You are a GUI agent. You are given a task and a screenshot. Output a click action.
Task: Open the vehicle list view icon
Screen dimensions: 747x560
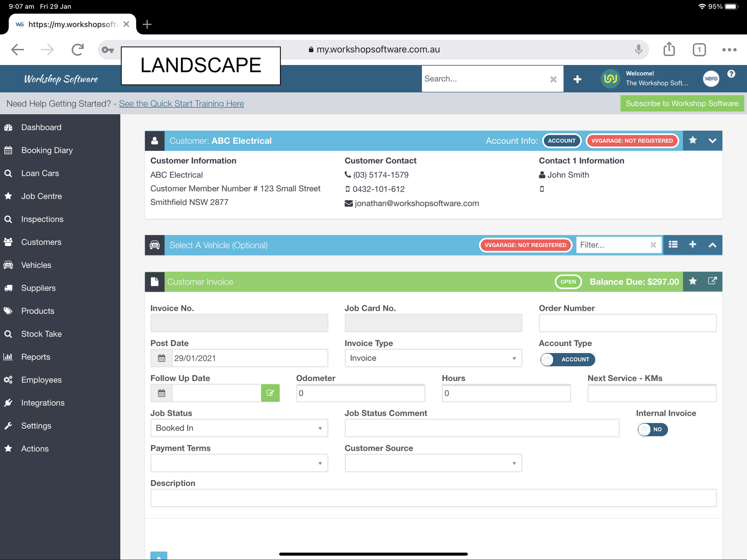[673, 245]
